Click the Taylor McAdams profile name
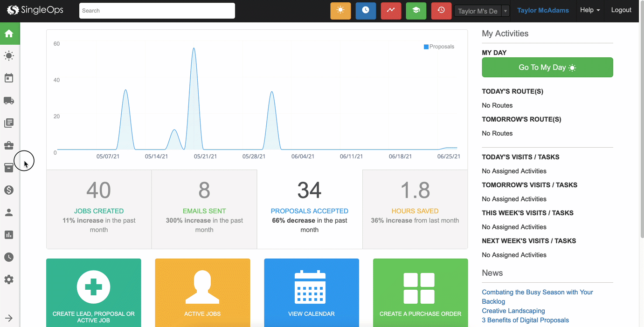The image size is (644, 327). pos(543,10)
